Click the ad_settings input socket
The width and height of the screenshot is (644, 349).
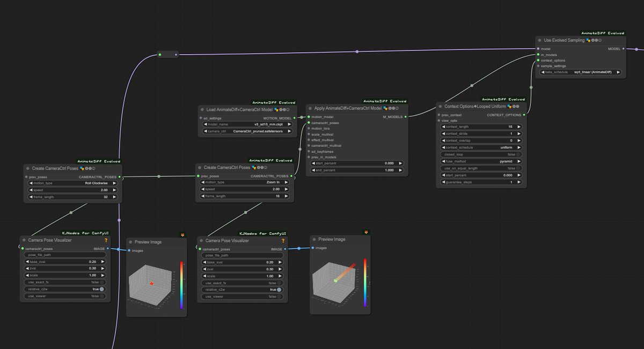click(200, 118)
